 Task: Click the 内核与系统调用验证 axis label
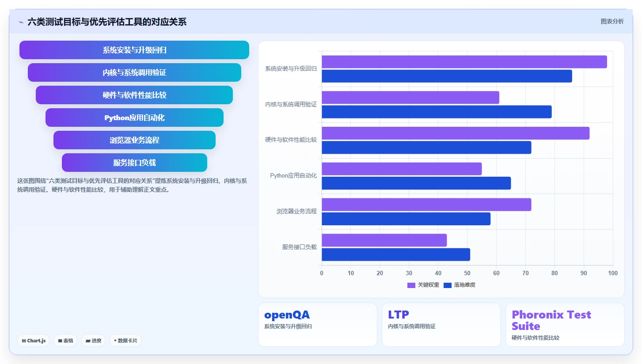(291, 105)
